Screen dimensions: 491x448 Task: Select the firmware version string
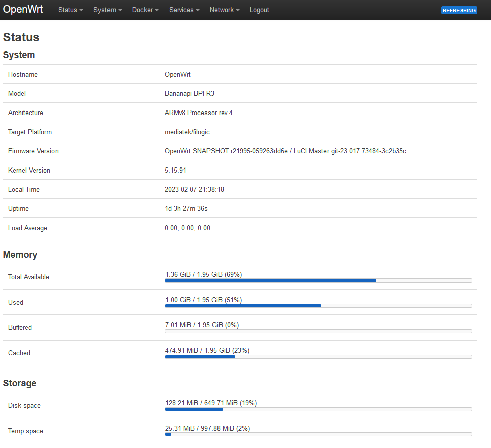click(285, 151)
